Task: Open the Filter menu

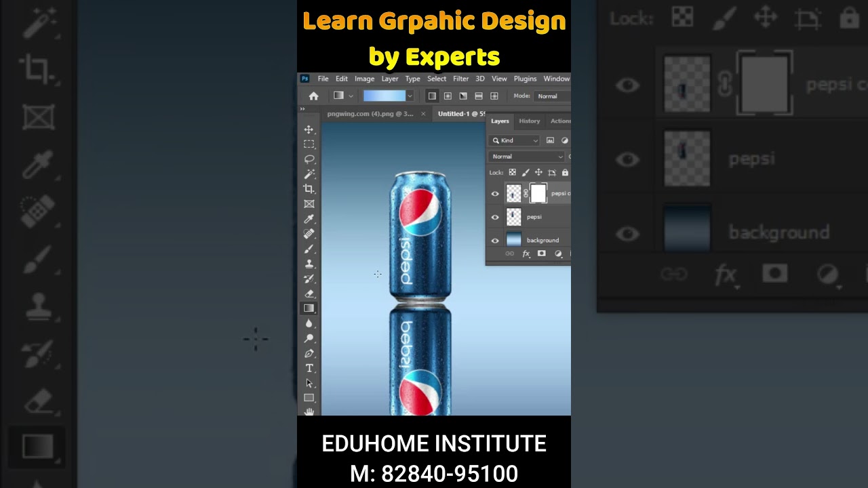Action: 460,79
